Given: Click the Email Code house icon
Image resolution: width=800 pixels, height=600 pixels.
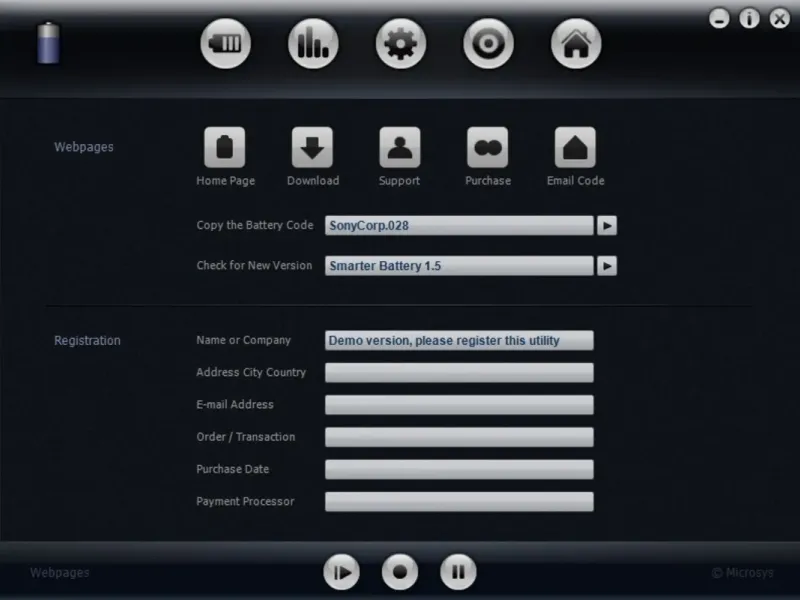Looking at the screenshot, I should pos(575,147).
